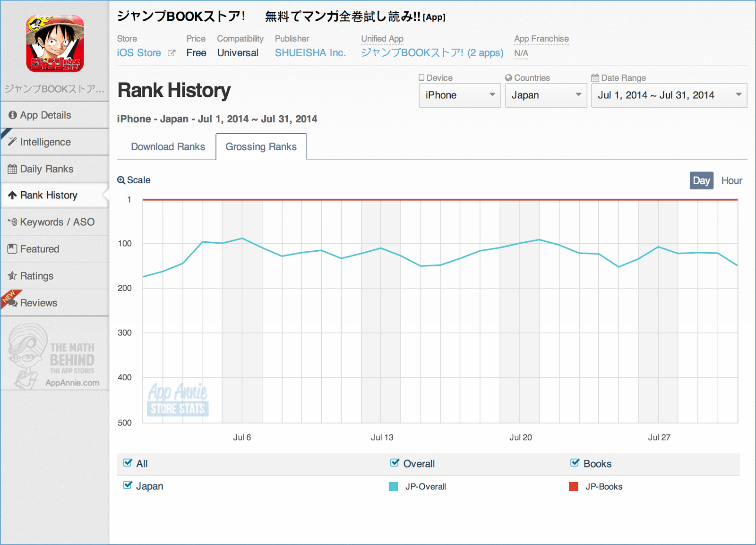
Task: Open the Date Range dropdown
Action: click(x=669, y=95)
